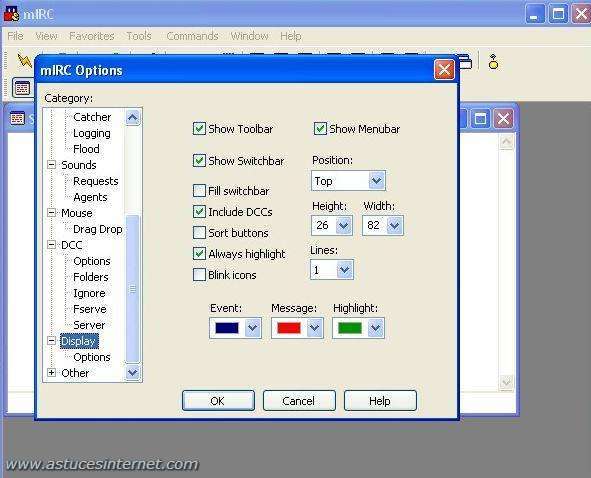Open the Window menu
591x478 pixels.
[x=250, y=36]
